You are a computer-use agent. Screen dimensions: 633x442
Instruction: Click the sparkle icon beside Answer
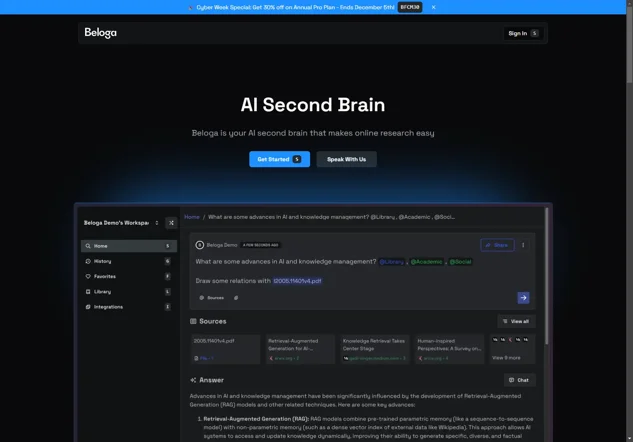193,380
